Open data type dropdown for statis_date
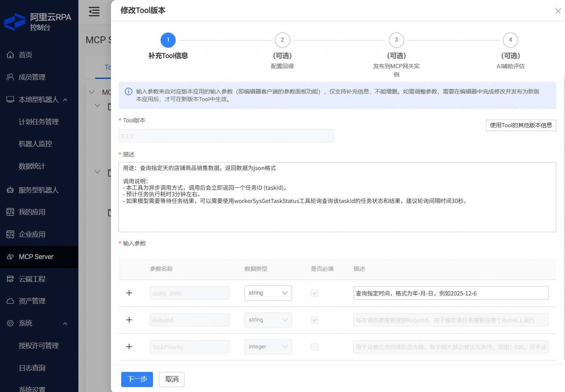 (x=268, y=293)
